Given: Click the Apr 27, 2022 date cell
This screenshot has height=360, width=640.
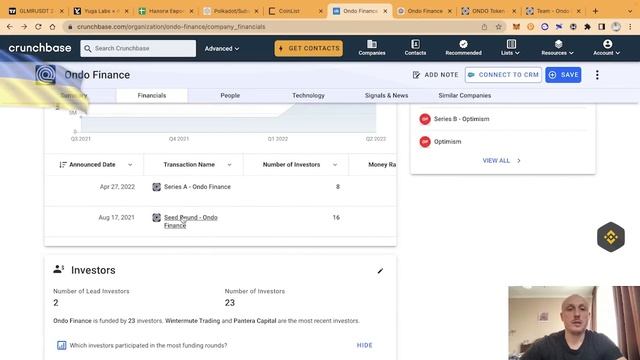Looking at the screenshot, I should pos(117,187).
